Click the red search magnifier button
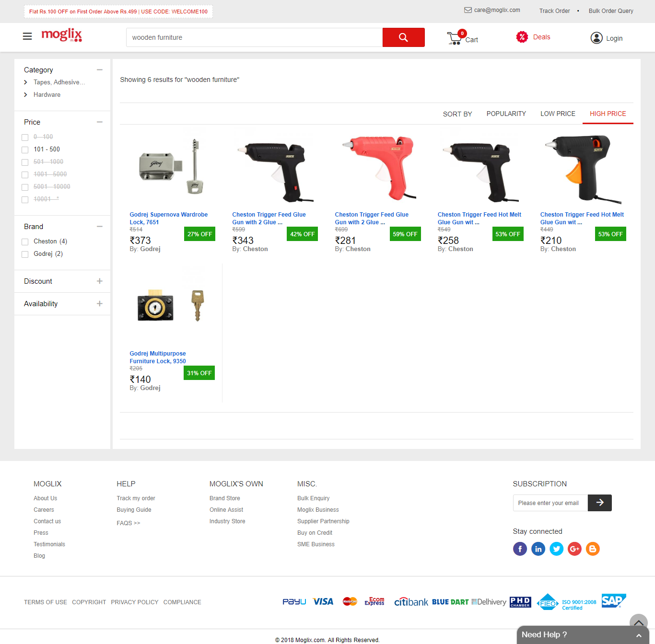The image size is (655, 644). pos(403,37)
